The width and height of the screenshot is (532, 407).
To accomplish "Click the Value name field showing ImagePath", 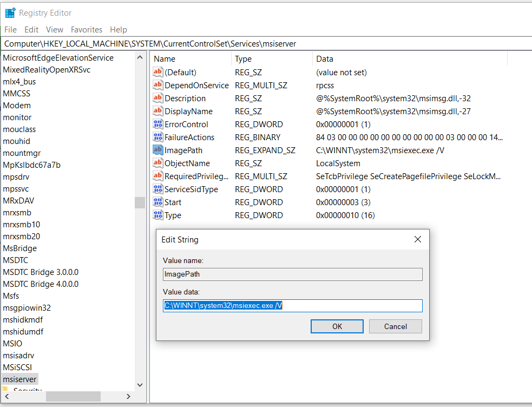I will click(292, 274).
